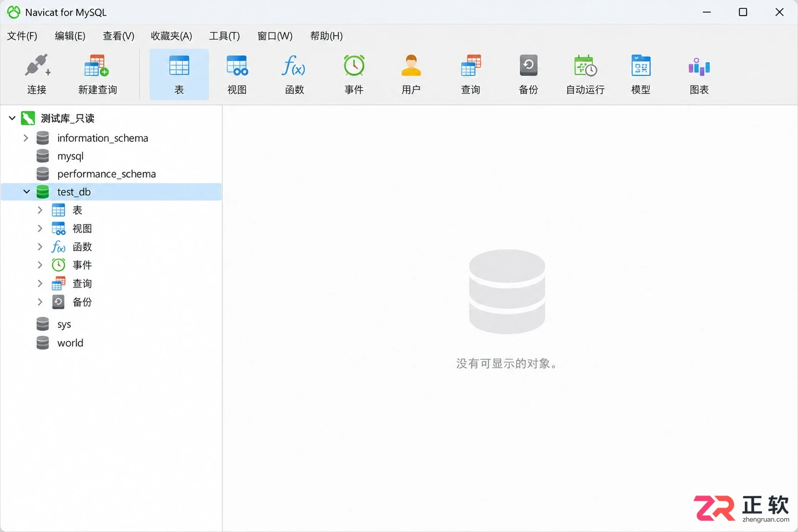Open the 查看(V) menu

tap(119, 36)
